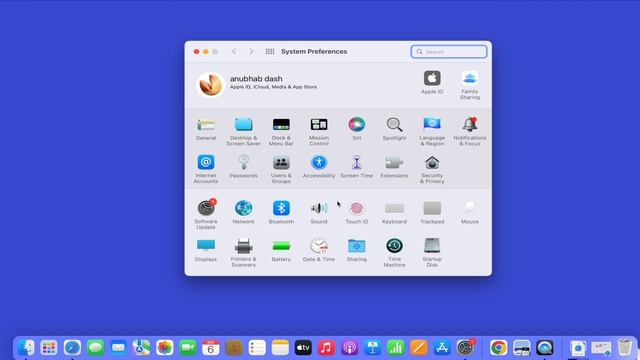The width and height of the screenshot is (640, 360).
Task: Click the user profile picture
Action: pyautogui.click(x=211, y=84)
